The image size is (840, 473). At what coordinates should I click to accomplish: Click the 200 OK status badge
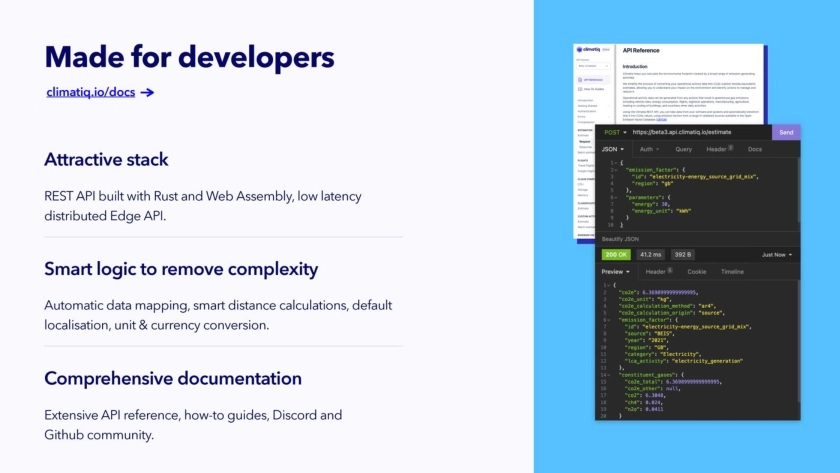[x=615, y=255]
